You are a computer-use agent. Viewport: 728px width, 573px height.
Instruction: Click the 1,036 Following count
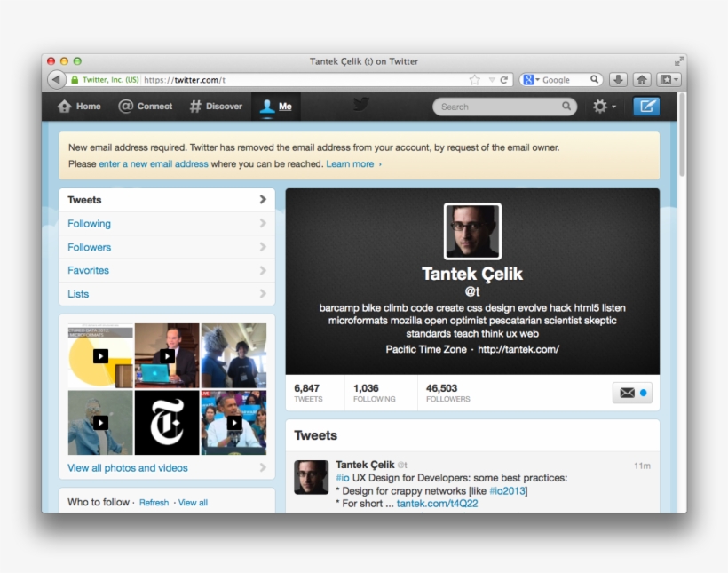(375, 393)
